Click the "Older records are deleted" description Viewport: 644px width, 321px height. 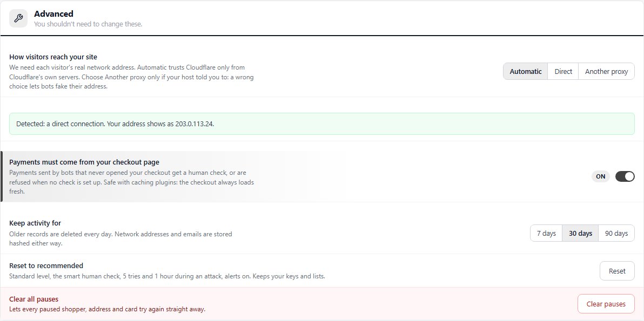tap(121, 238)
